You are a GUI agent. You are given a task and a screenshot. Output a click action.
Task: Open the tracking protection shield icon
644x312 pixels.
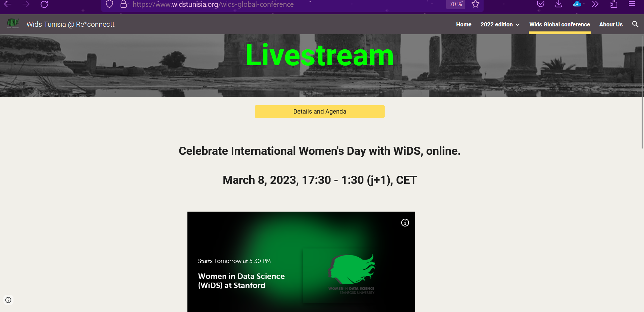(109, 4)
